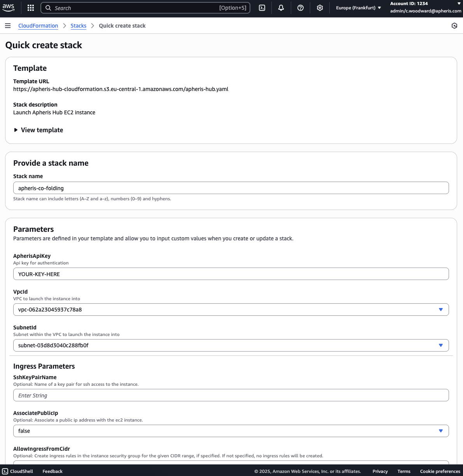The image size is (463, 476).
Task: Expand the View template section
Action: pos(38,130)
